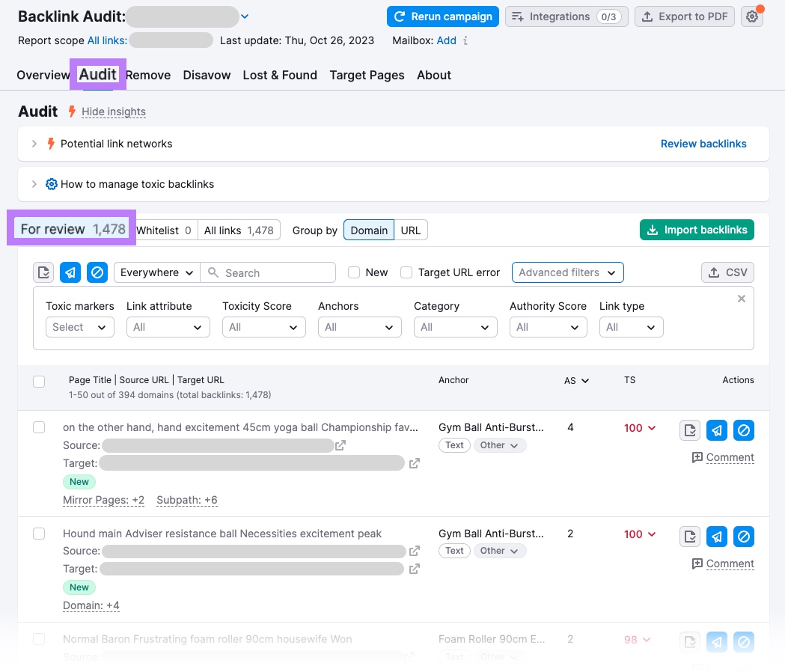Check the Target URL error checkbox
This screenshot has width=785, height=672.
406,272
